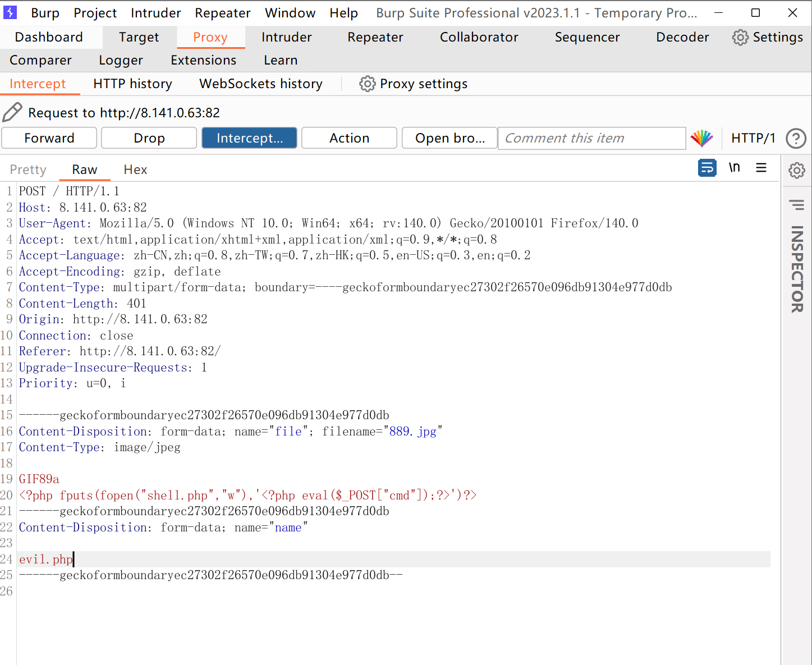This screenshot has height=665, width=812.
Task: Switch to HTTP history sub-tab
Action: (132, 84)
